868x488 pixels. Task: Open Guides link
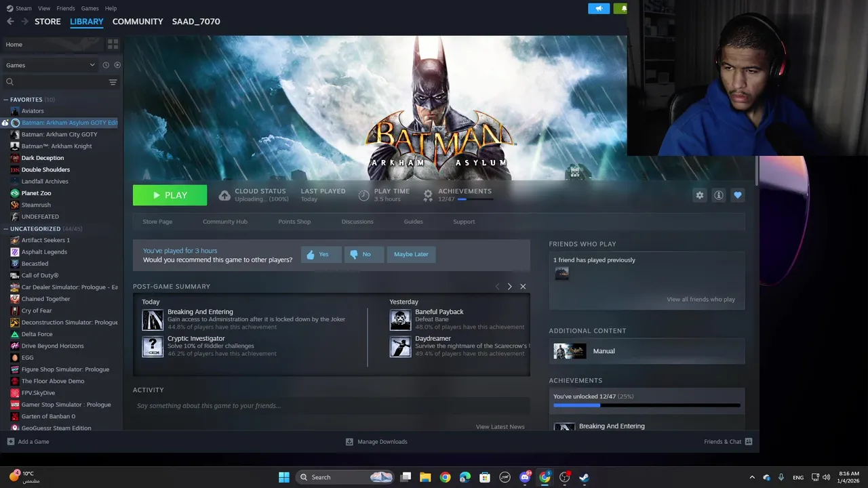click(x=414, y=222)
